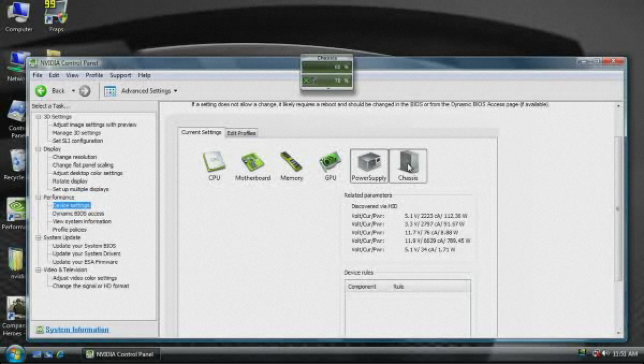Click the network status tray icon

coord(597,353)
